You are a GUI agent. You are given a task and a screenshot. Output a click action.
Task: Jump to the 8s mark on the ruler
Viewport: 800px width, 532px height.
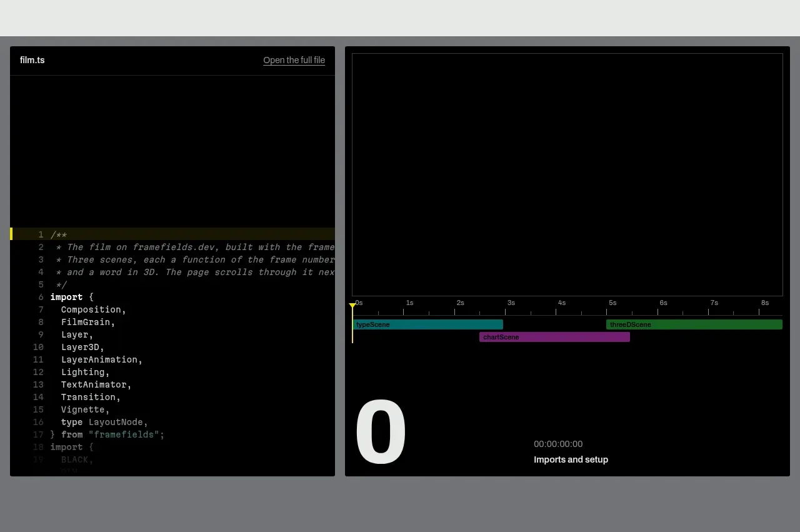point(764,303)
